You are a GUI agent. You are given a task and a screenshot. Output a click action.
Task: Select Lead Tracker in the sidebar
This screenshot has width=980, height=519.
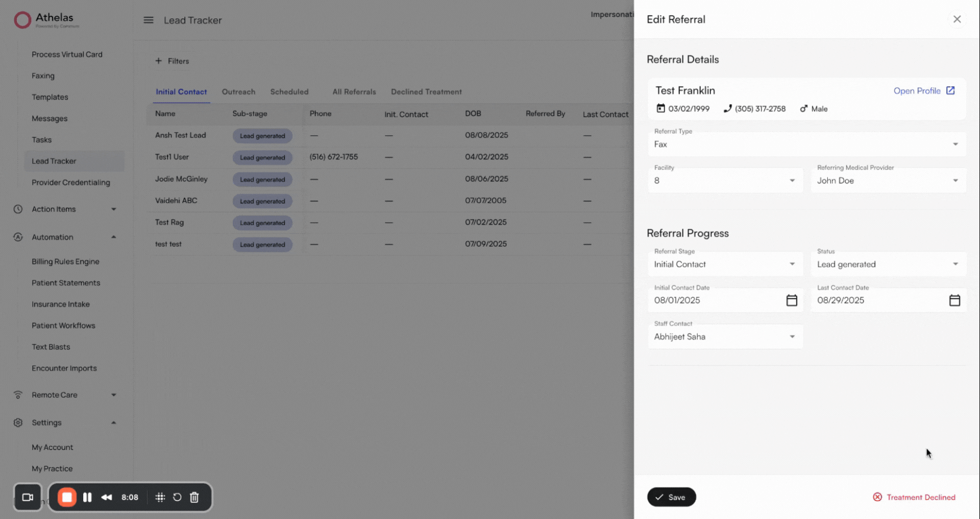point(74,161)
